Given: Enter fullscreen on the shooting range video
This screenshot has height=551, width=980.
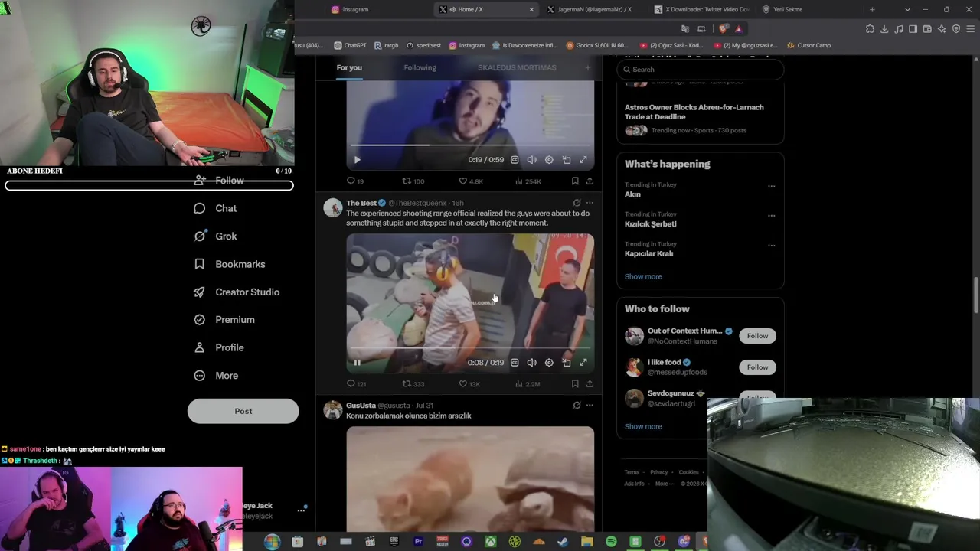Looking at the screenshot, I should click(x=583, y=363).
